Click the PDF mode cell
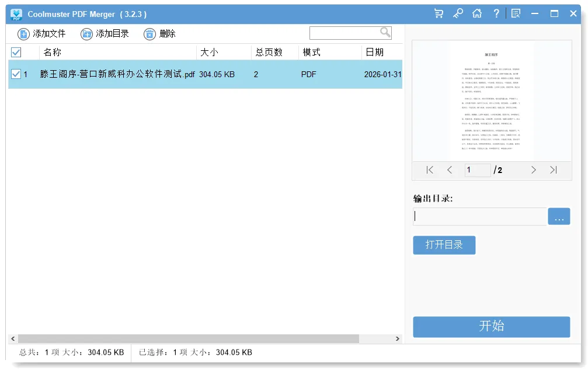This screenshot has width=588, height=370. 309,74
